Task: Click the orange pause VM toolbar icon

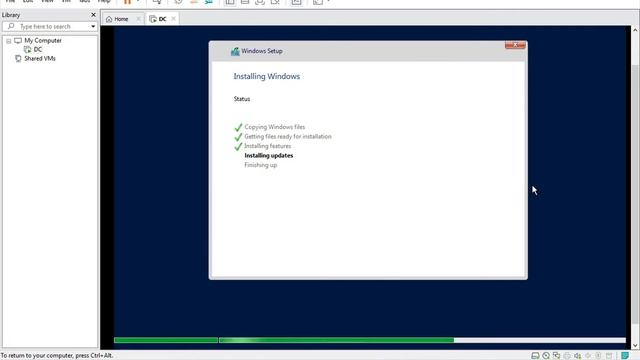Action: point(128,2)
